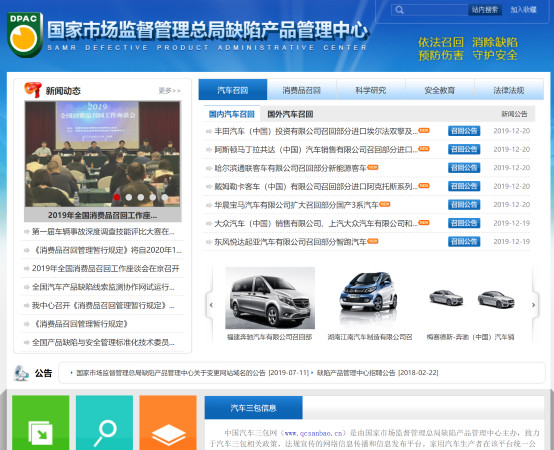Open news 《消费品召回管理暂行规定》将自2020年
Image resolution: width=554 pixels, height=450 pixels.
pos(106,250)
